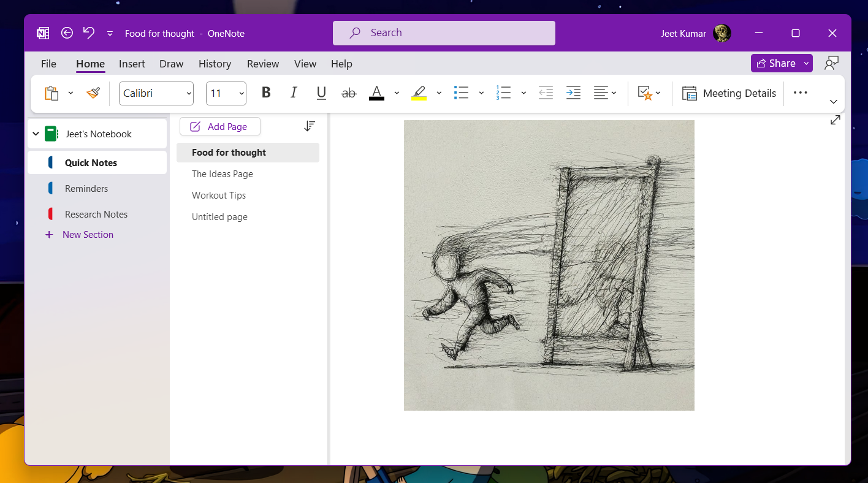868x483 pixels.
Task: Toggle Italic formatting
Action: coord(294,93)
